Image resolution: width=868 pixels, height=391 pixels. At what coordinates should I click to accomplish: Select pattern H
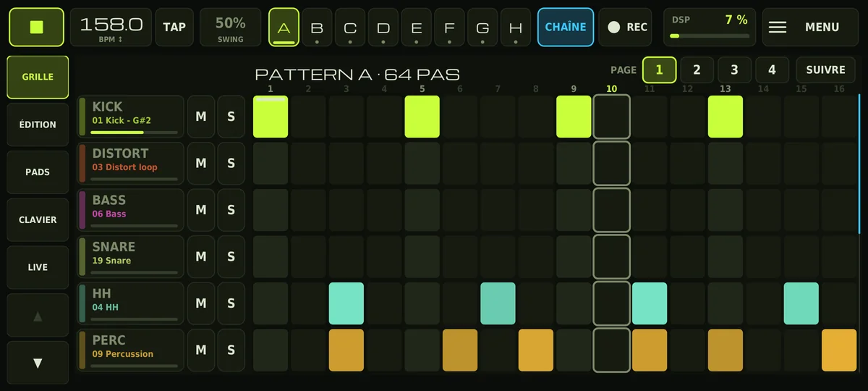[x=516, y=27]
